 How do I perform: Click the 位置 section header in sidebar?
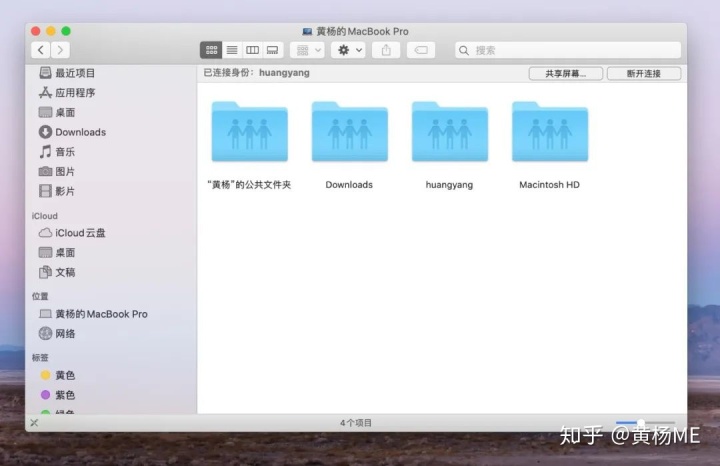pyautogui.click(x=40, y=296)
